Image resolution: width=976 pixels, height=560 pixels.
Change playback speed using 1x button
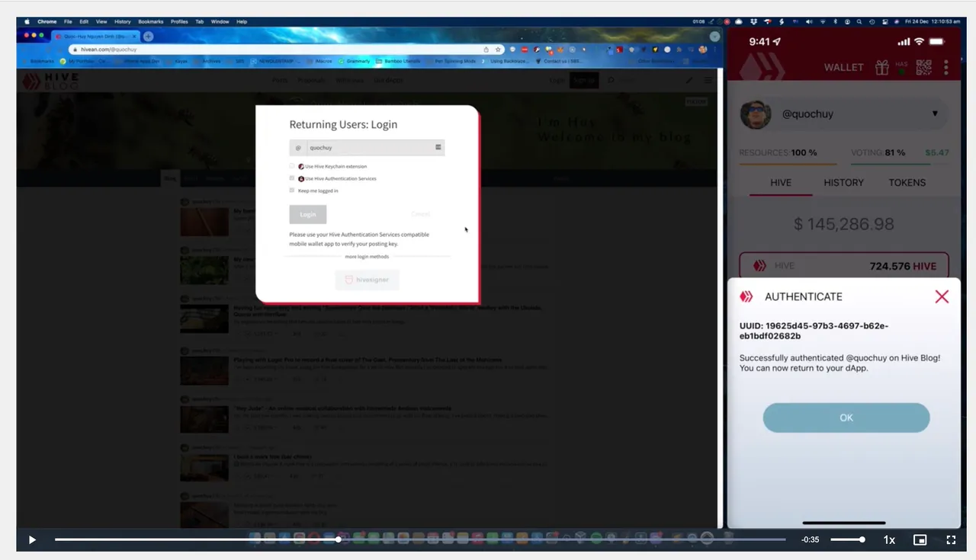tap(889, 539)
